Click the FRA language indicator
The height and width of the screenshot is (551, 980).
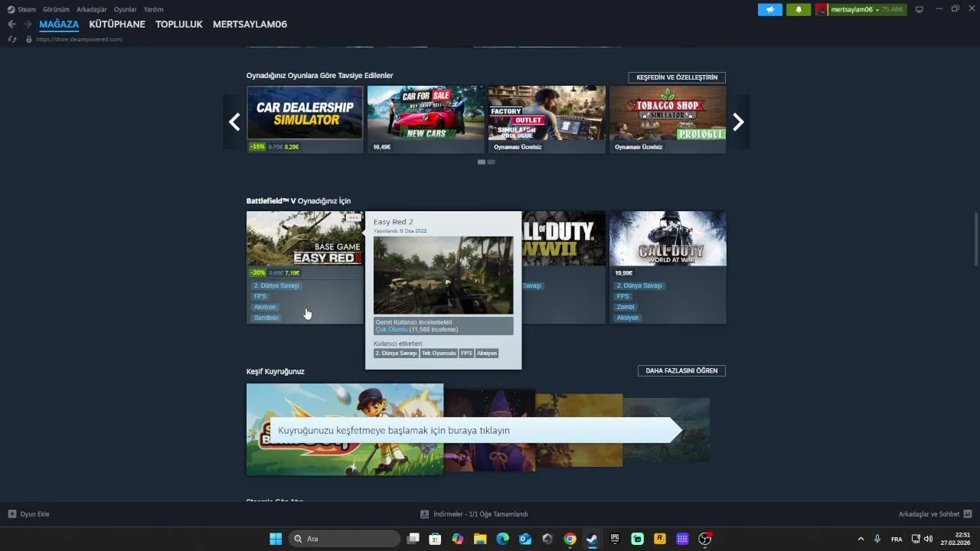[x=897, y=540]
